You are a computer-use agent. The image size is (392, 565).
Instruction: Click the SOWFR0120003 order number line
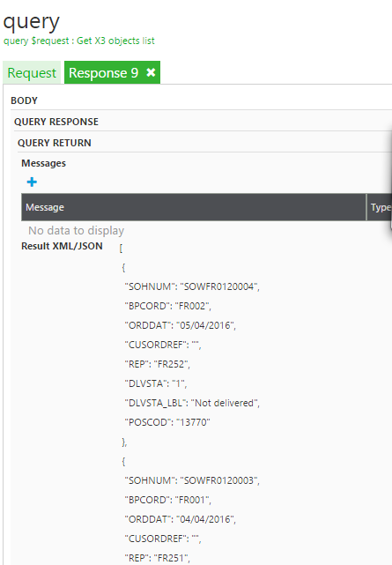coord(192,480)
